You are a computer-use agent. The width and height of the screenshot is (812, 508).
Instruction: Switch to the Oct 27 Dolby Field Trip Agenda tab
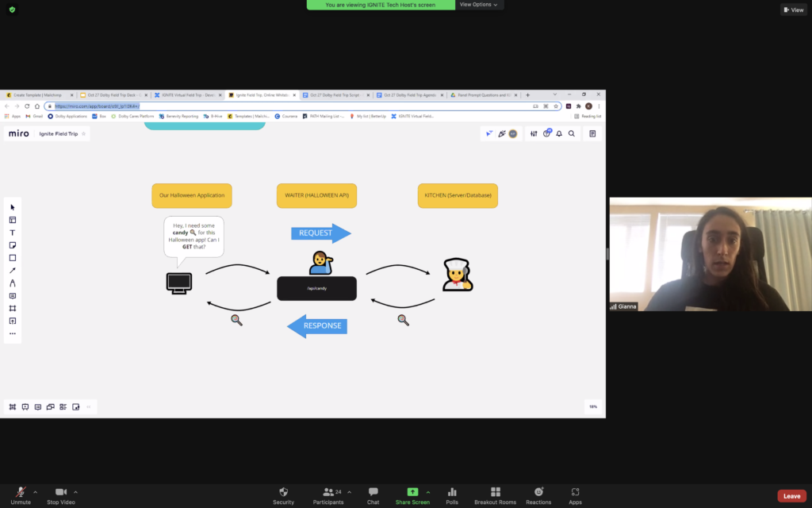coord(410,95)
